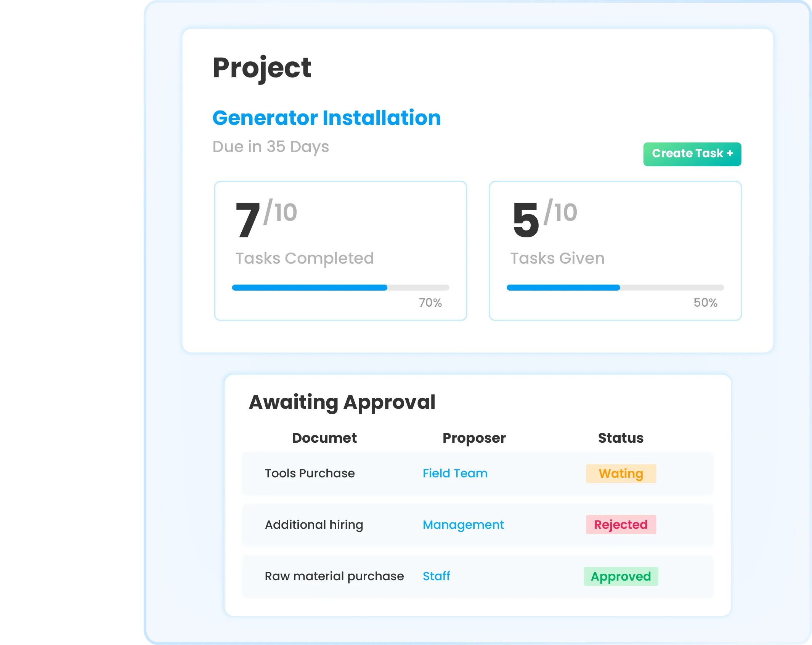Click the Wating status badge
Viewport: 812px width, 645px height.
point(620,473)
